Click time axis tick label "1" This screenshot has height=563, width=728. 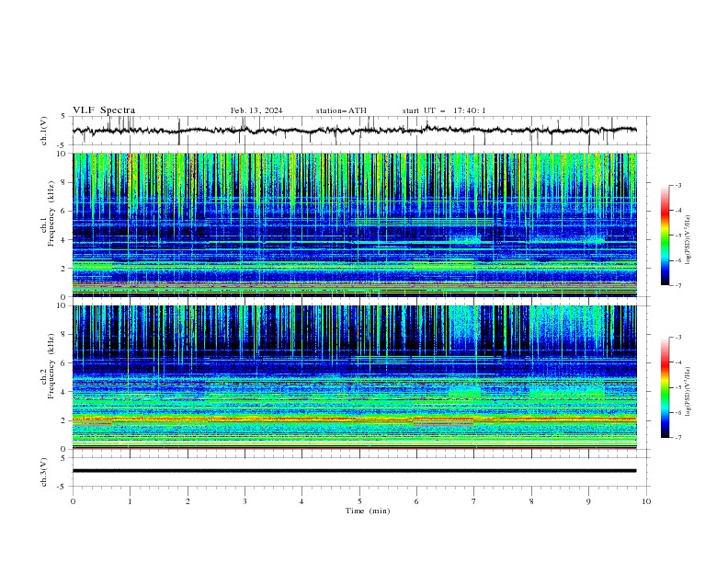click(130, 501)
